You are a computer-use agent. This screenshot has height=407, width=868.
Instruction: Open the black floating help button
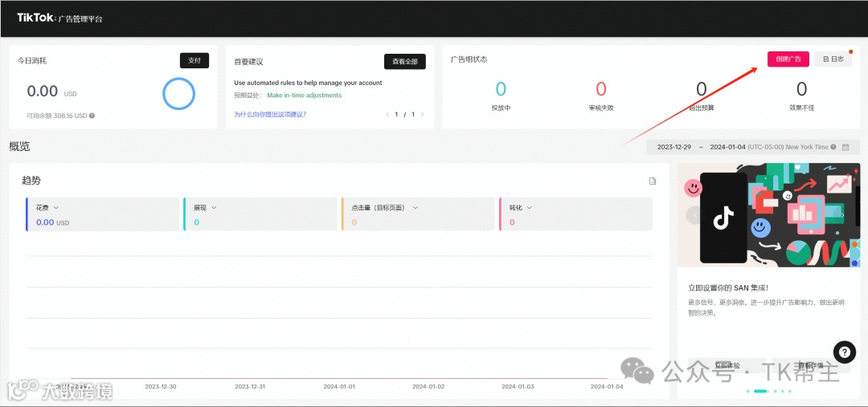844,352
